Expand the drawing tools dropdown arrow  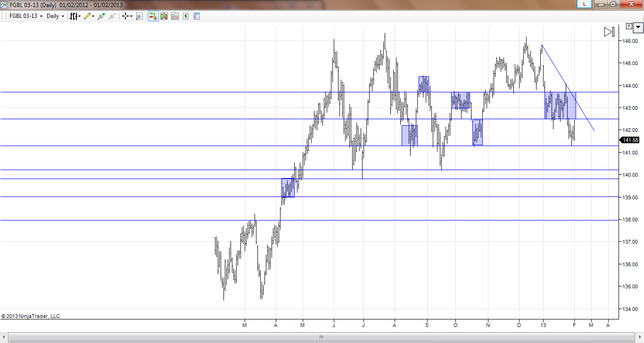click(93, 16)
